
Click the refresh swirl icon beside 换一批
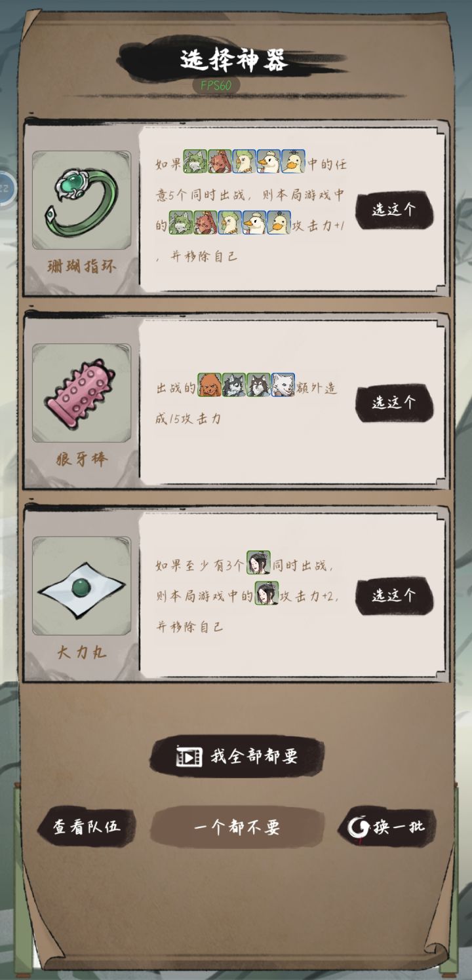[x=359, y=827]
